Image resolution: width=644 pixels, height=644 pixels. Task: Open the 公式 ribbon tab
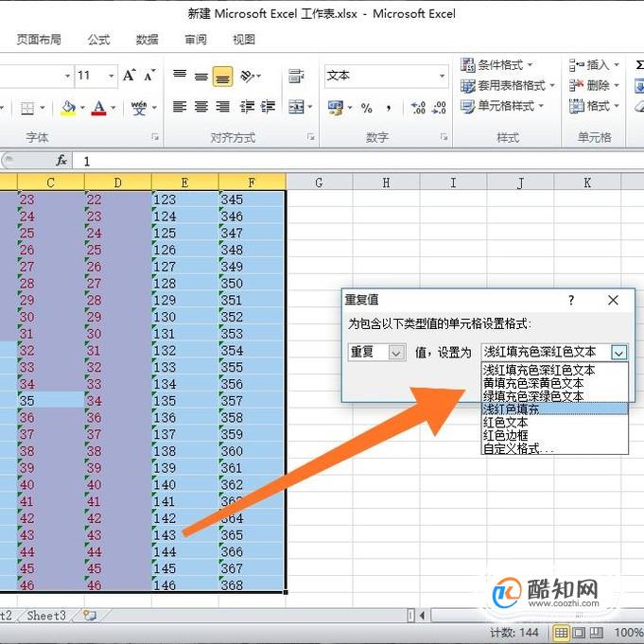[x=98, y=40]
